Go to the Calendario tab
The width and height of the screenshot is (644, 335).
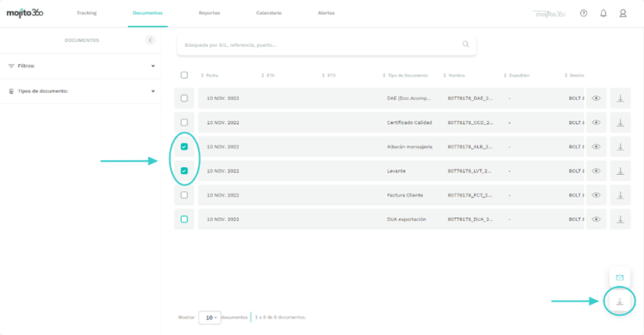click(x=269, y=13)
